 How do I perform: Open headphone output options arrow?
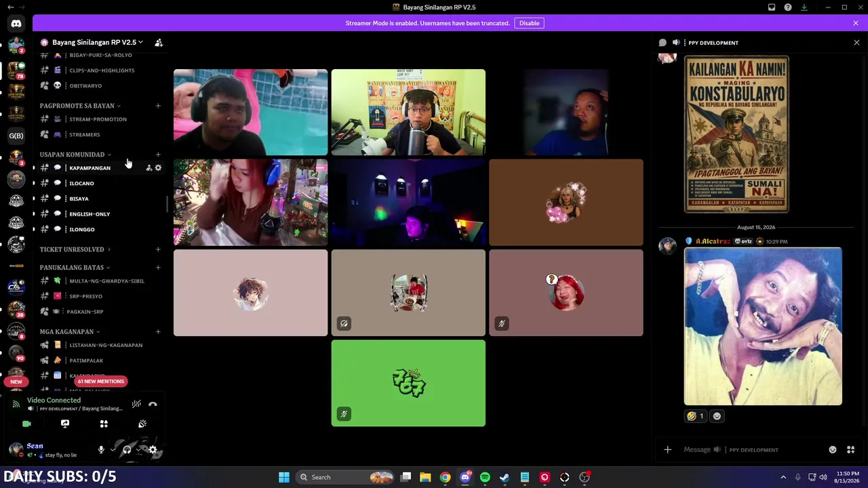click(x=138, y=449)
